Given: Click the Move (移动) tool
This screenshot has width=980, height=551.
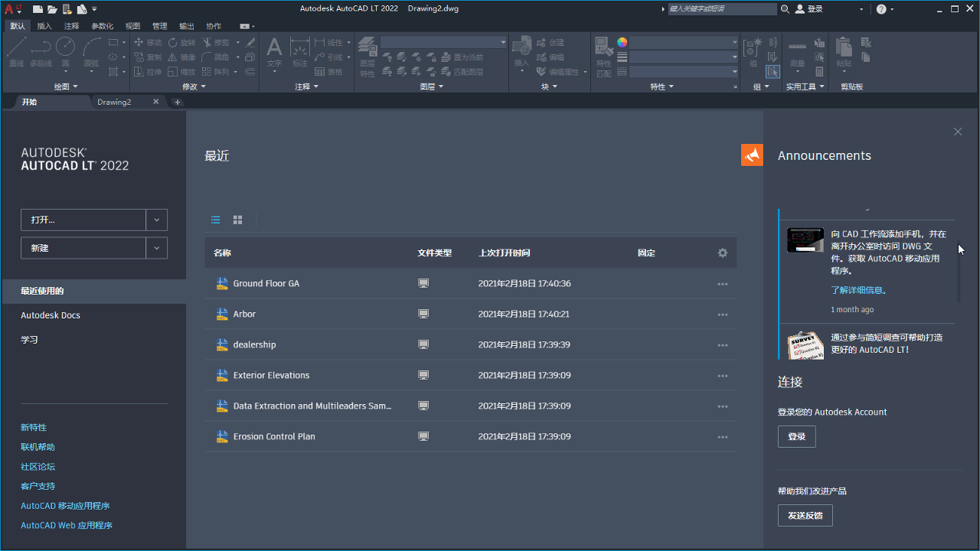Looking at the screenshot, I should [x=148, y=43].
